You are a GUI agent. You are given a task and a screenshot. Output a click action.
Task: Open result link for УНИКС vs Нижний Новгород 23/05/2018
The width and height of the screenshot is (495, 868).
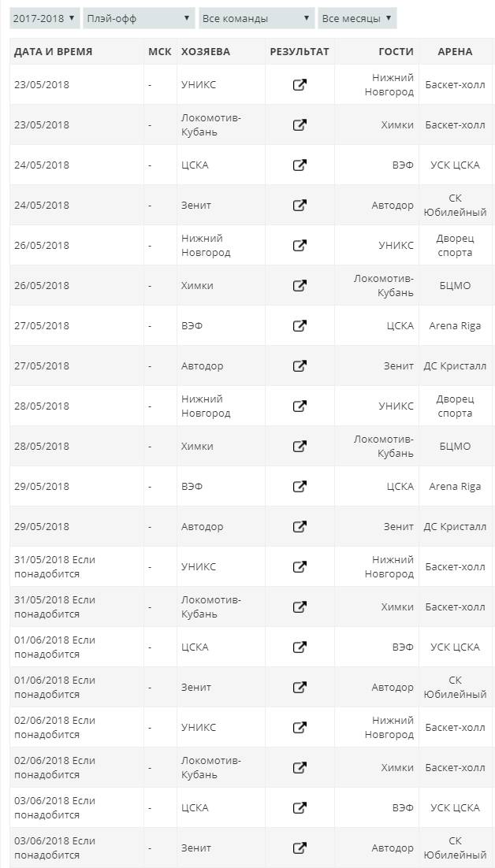pyautogui.click(x=300, y=85)
